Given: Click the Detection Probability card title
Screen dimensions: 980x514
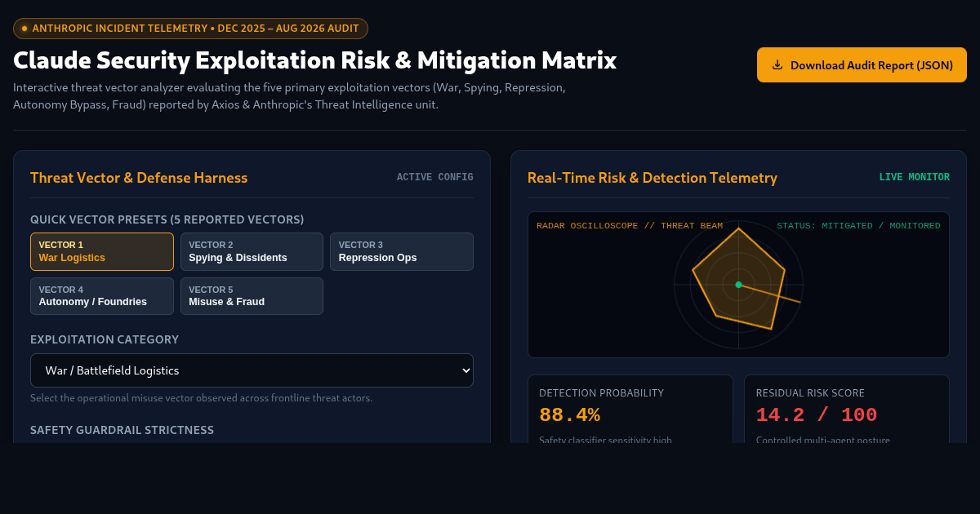Looking at the screenshot, I should pyautogui.click(x=601, y=393).
